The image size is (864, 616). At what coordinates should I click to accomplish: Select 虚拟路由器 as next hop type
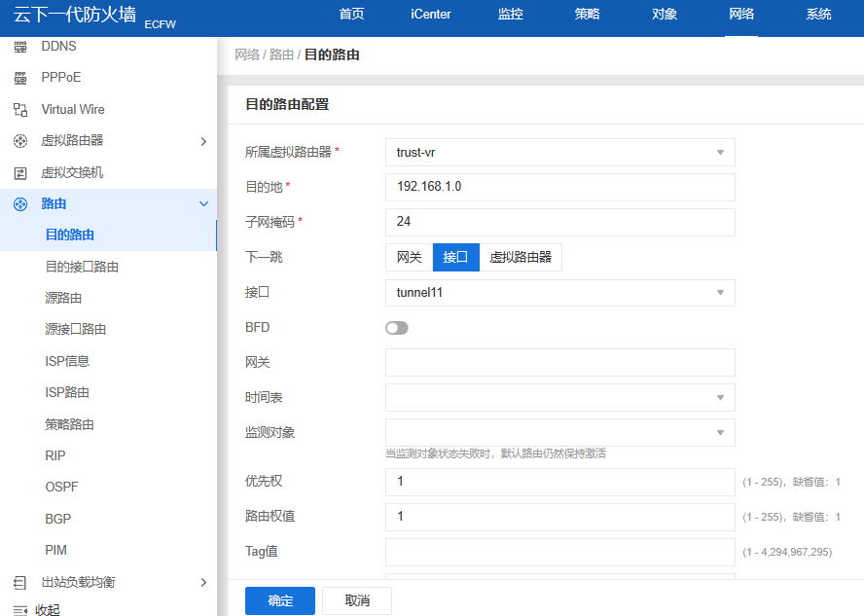(521, 257)
